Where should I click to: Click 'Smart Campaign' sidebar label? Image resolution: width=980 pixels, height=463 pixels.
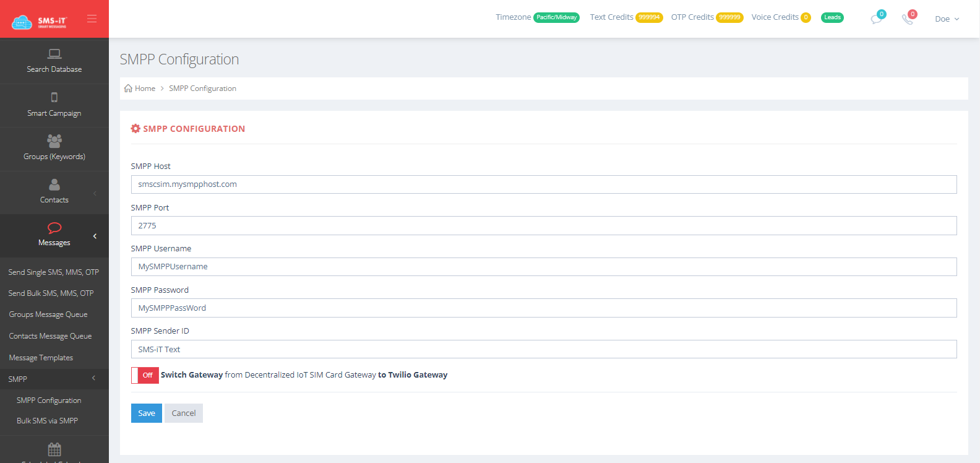click(54, 113)
